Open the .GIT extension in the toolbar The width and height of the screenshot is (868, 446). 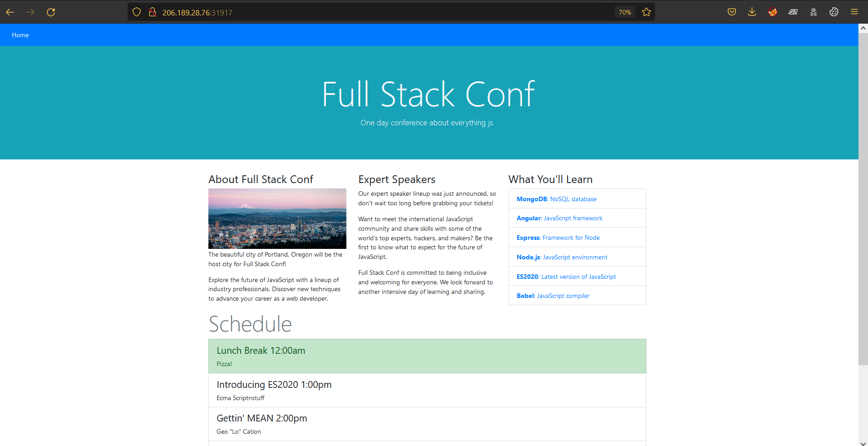point(793,12)
